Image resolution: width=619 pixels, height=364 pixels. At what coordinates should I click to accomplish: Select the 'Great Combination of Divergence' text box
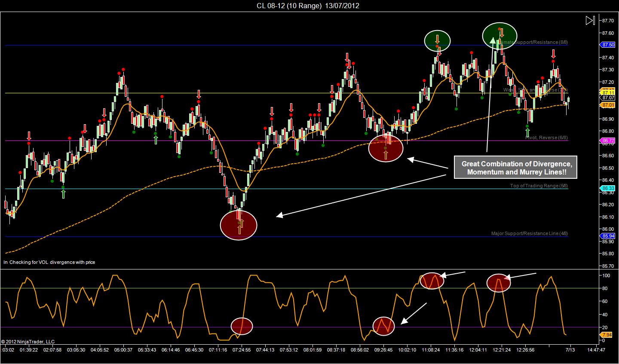pos(516,168)
